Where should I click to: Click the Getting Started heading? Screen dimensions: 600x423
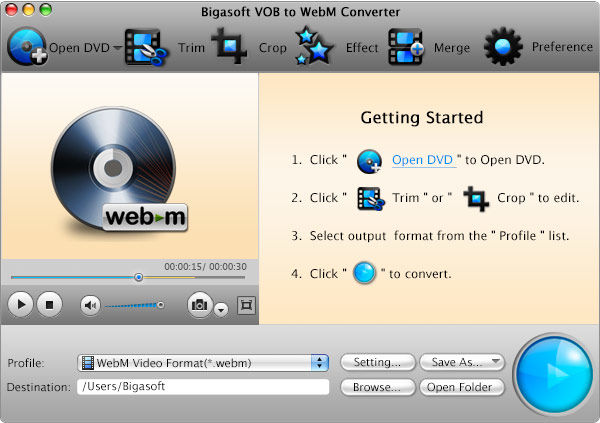[x=422, y=118]
